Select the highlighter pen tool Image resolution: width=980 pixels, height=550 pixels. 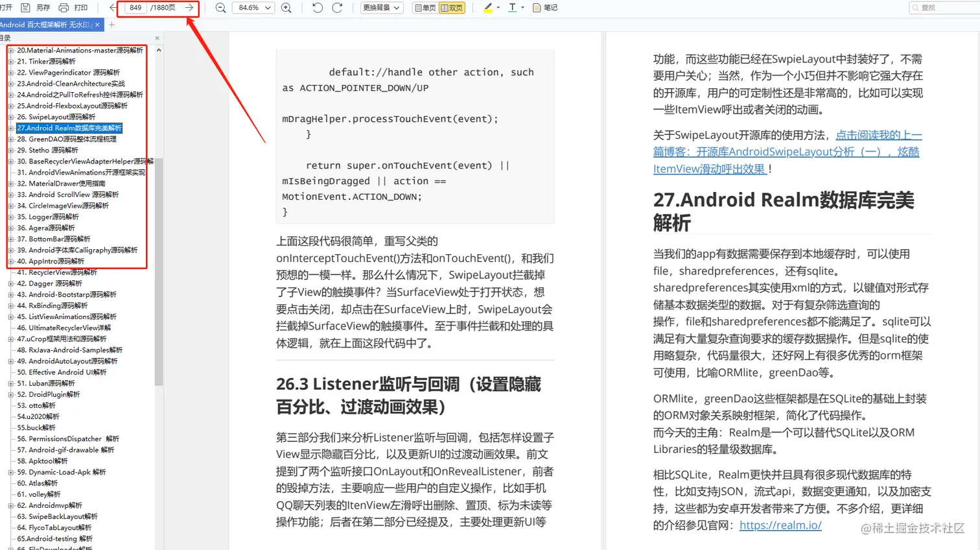pyautogui.click(x=488, y=8)
